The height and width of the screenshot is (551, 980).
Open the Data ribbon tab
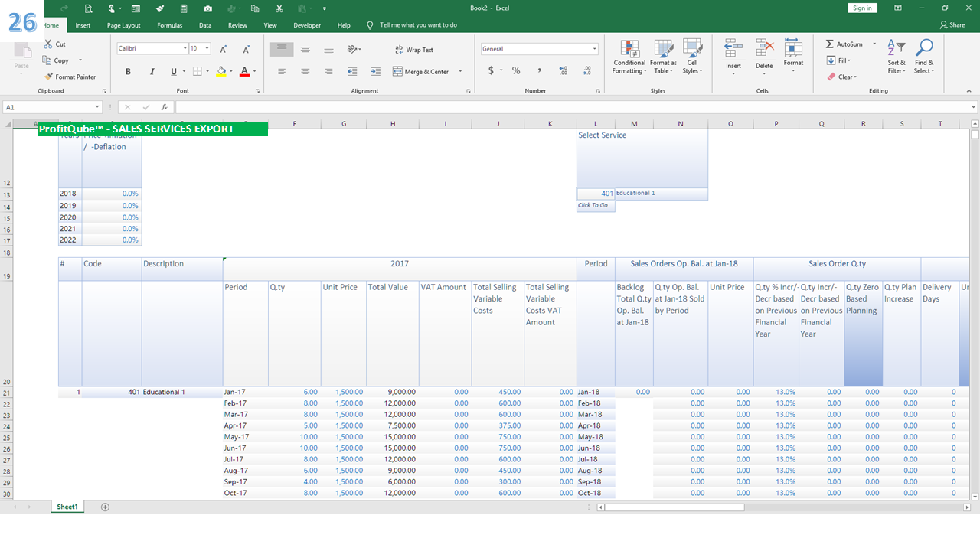pos(205,25)
